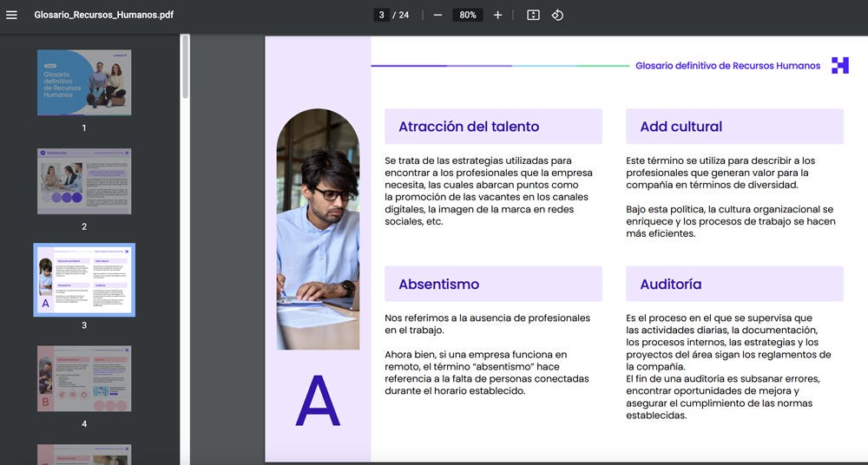Click the paragraph starting 'Se trata de las estrategias'
Image resolution: width=868 pixels, height=465 pixels.
pyautogui.click(x=489, y=191)
